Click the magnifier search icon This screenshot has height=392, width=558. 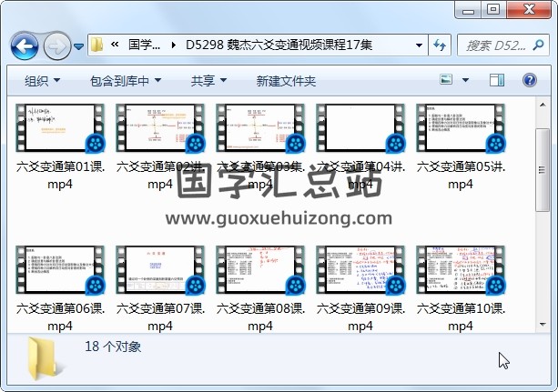[x=538, y=45]
